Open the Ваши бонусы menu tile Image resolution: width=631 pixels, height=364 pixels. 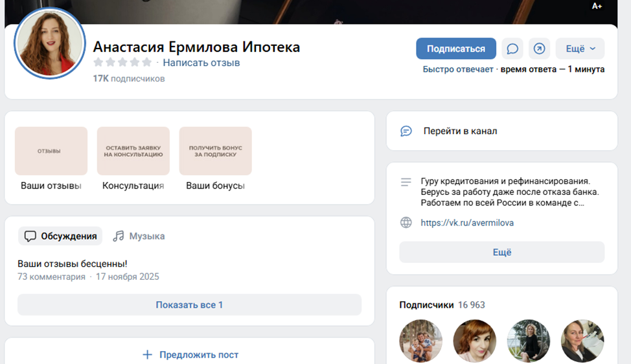coord(215,159)
